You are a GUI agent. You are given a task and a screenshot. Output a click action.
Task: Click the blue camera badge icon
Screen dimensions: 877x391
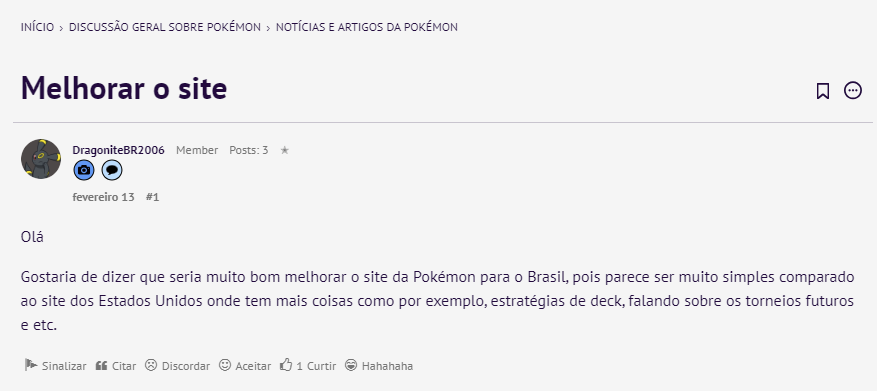point(84,170)
